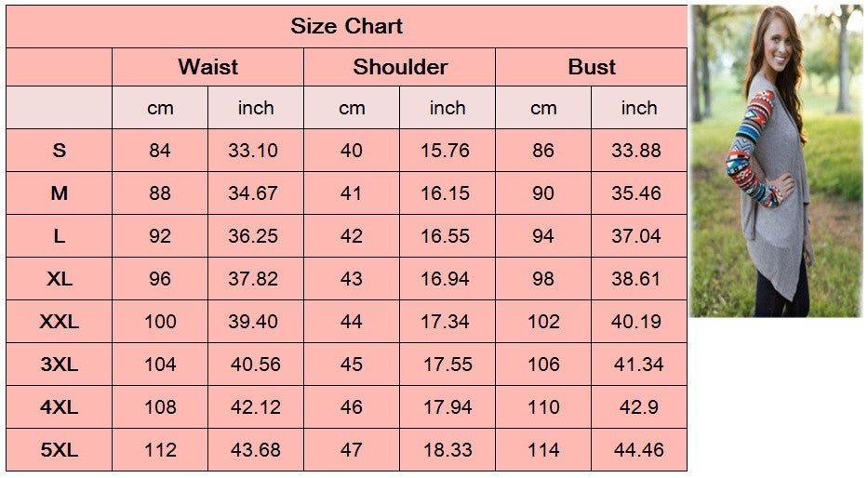Click the 98 bust cm cell
868x478 pixels.
(543, 279)
